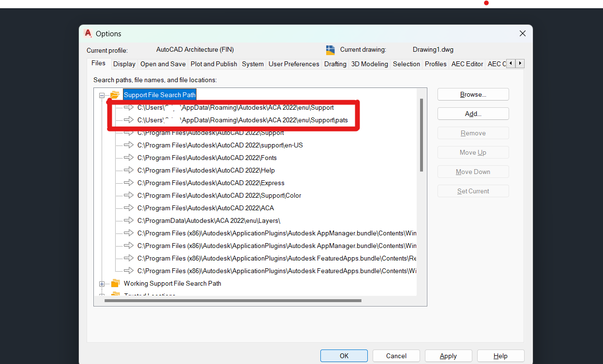Select the Working Support File Search Path label

(x=172, y=284)
